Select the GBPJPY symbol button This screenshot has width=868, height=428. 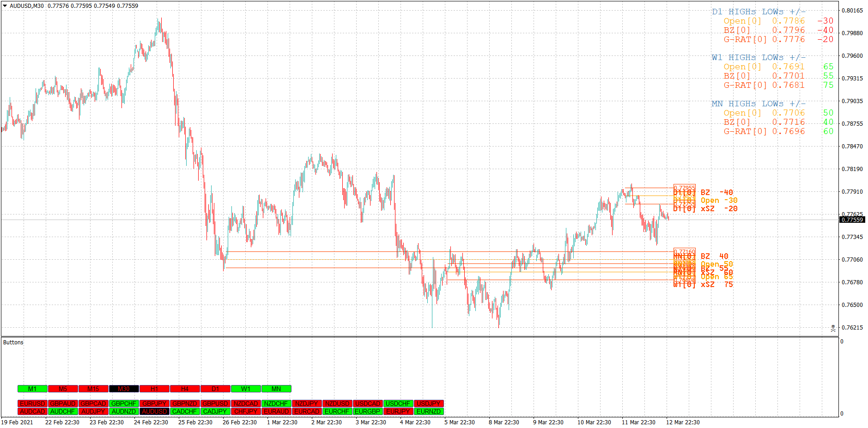coord(154,404)
